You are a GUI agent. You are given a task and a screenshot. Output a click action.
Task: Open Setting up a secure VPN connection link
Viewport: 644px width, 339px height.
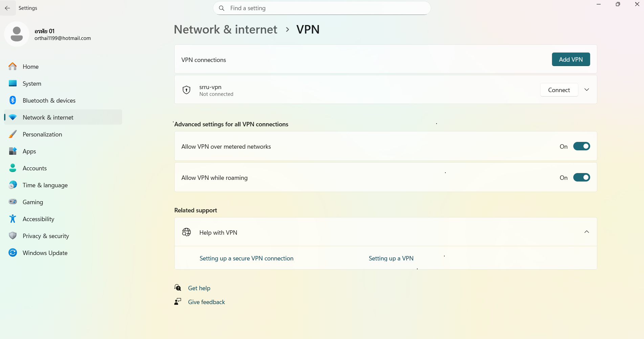tap(246, 258)
